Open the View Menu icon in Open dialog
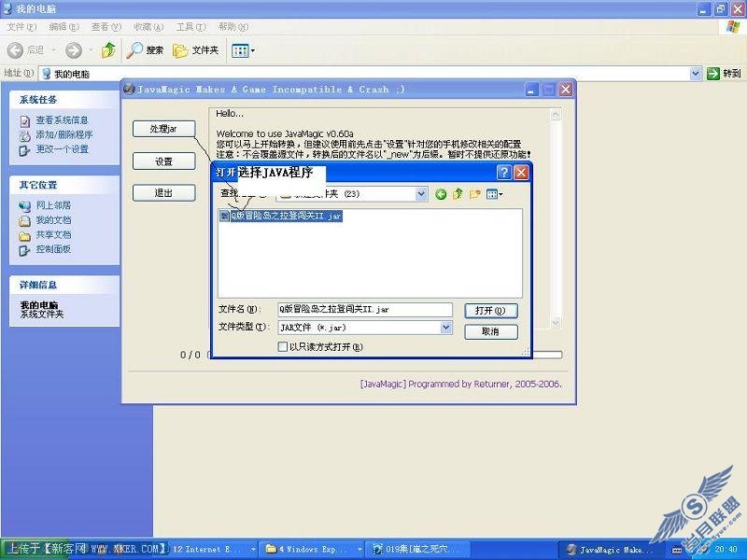This screenshot has height=560, width=747. tap(494, 194)
